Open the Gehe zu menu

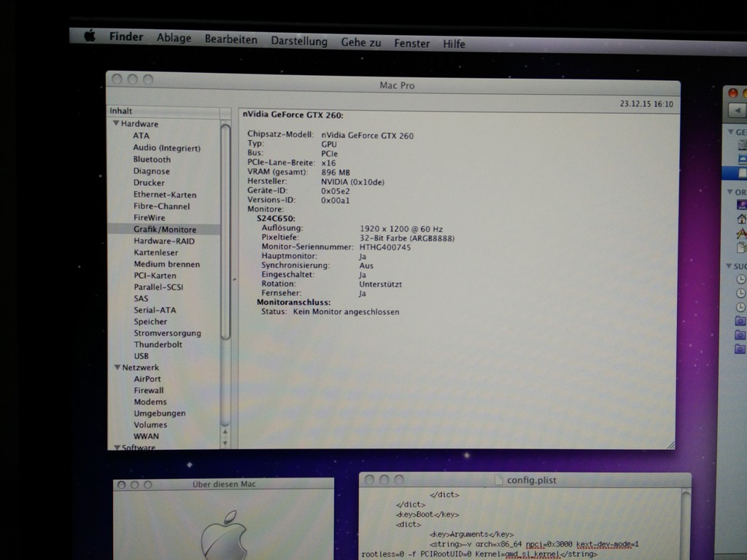tap(361, 42)
